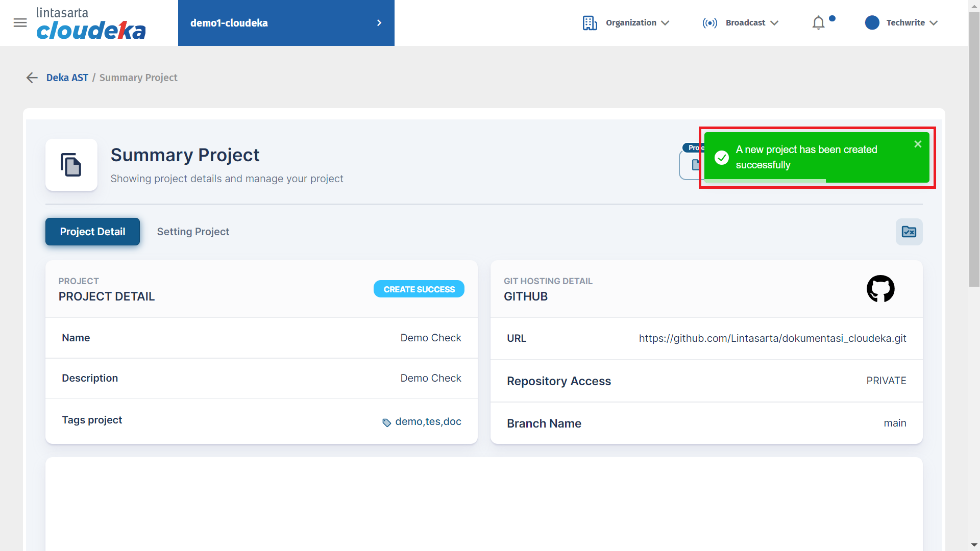Open the GitHub repository URL link
Screen dimensions: 980x551
pos(772,338)
